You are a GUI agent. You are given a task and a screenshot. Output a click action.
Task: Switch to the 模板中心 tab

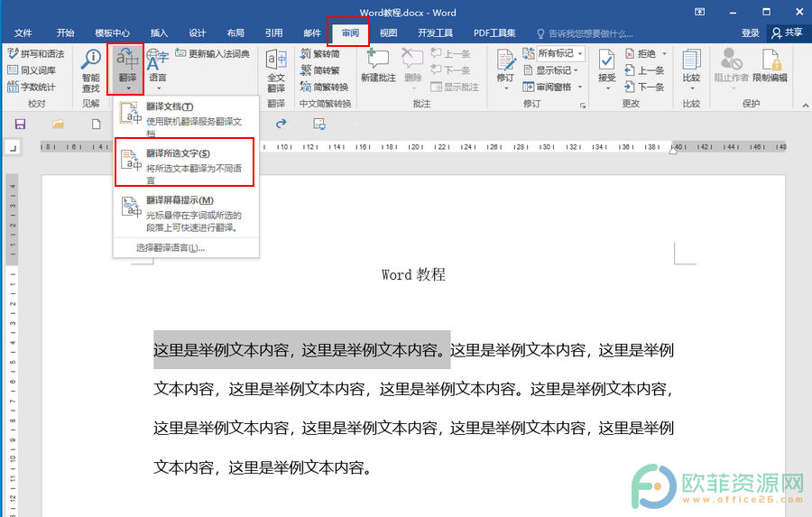point(112,33)
